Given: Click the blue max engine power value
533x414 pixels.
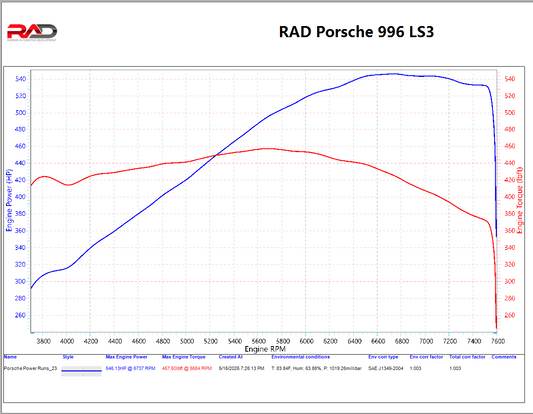Looking at the screenshot, I should (131, 368).
